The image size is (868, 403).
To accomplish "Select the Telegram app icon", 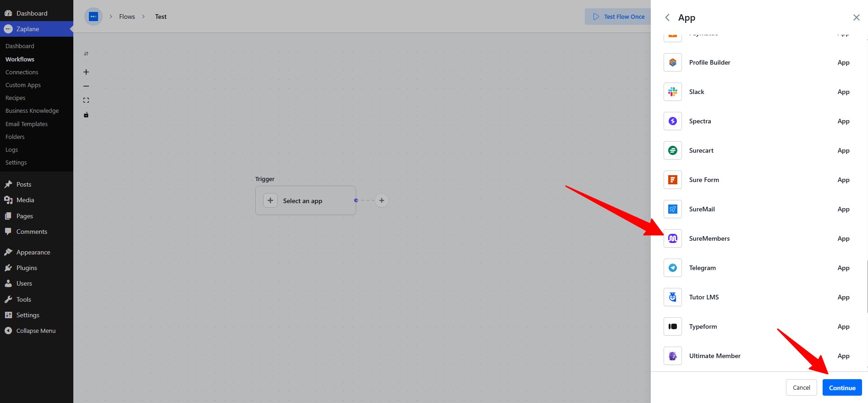I will pos(673,268).
